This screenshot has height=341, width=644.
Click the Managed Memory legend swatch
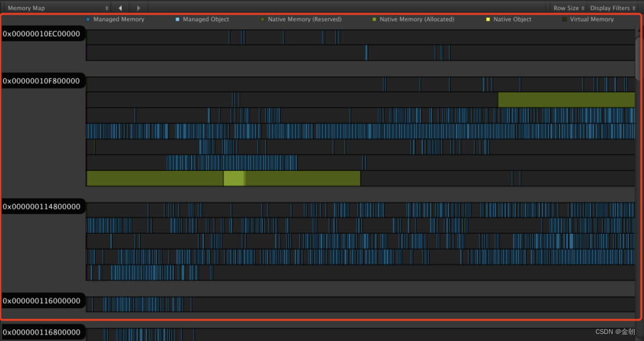(x=88, y=19)
